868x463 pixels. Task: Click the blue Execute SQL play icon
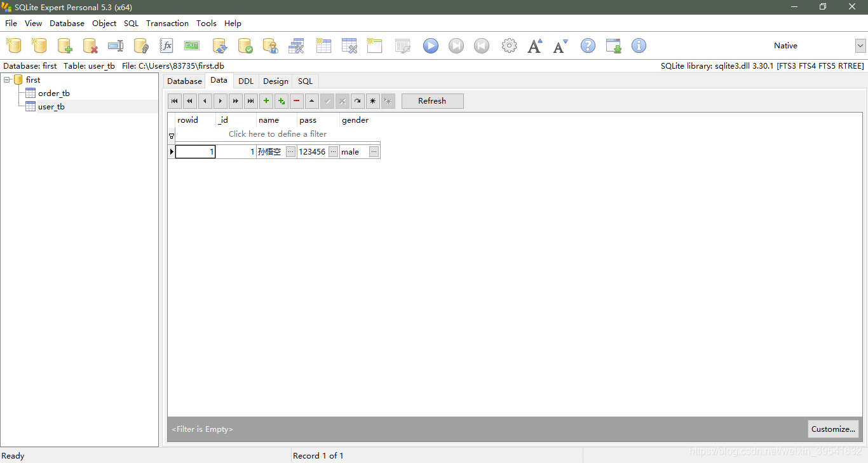click(431, 46)
